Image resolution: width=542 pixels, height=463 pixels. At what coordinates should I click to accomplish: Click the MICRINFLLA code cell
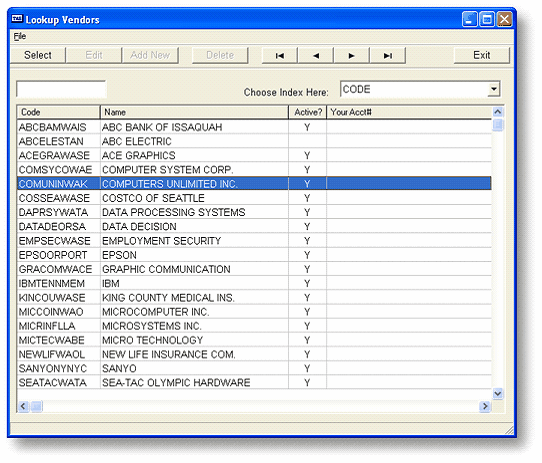[x=59, y=326]
